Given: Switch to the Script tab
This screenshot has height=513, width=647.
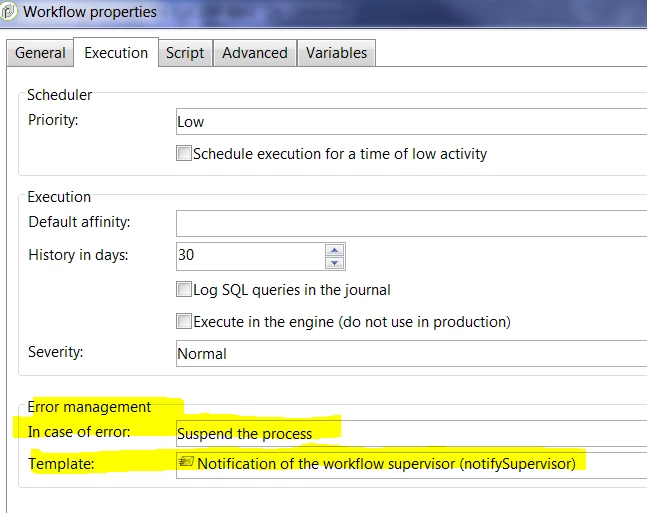Looking at the screenshot, I should pos(185,53).
